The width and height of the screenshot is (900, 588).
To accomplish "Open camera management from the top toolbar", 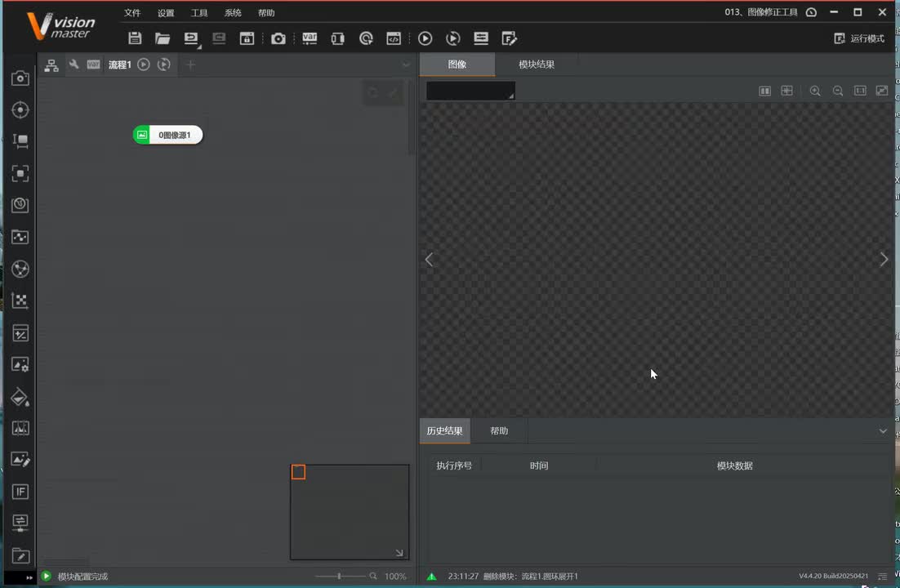I will 278,38.
